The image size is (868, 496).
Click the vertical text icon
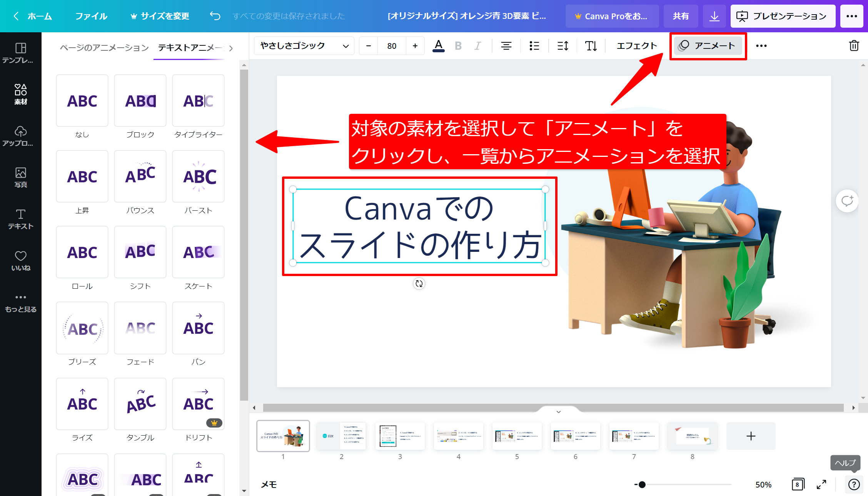point(591,46)
